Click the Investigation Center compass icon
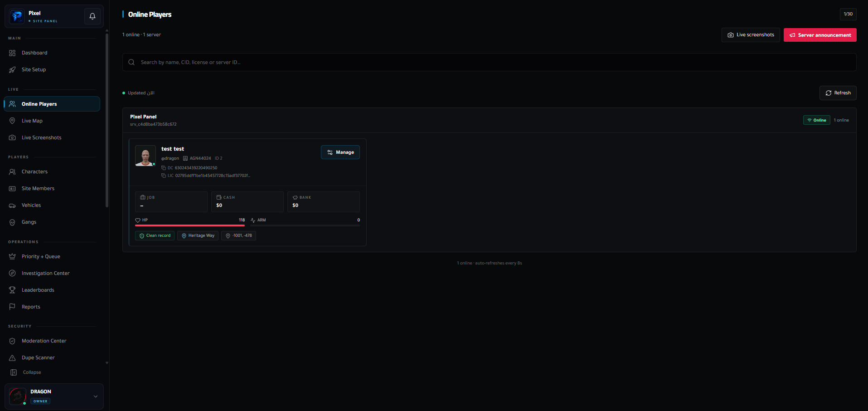The width and height of the screenshot is (868, 411). 12,273
